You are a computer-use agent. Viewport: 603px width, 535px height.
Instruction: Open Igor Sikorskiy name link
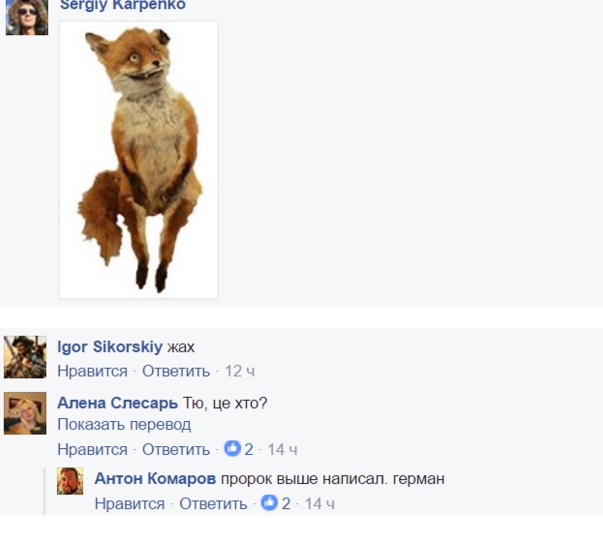coord(110,347)
